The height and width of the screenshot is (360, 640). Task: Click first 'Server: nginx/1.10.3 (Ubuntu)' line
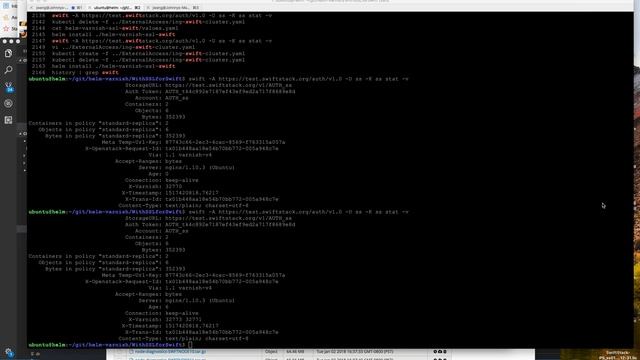coord(187,167)
